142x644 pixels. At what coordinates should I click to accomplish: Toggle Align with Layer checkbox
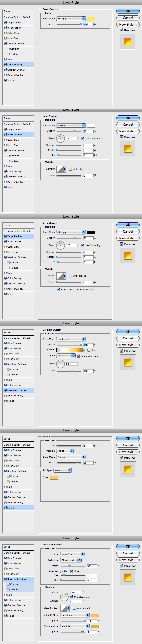pyautogui.click(x=79, y=356)
